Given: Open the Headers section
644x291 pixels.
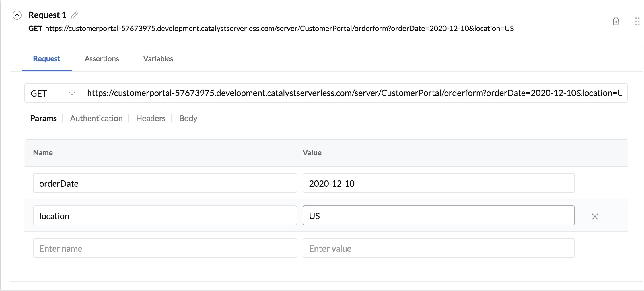Looking at the screenshot, I should click(151, 118).
